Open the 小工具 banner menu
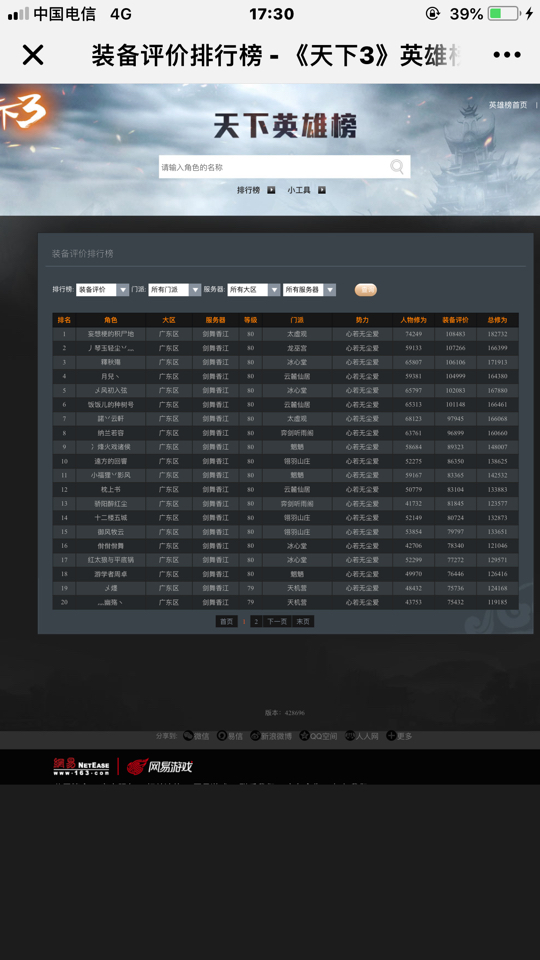The width and height of the screenshot is (540, 960). (299, 190)
